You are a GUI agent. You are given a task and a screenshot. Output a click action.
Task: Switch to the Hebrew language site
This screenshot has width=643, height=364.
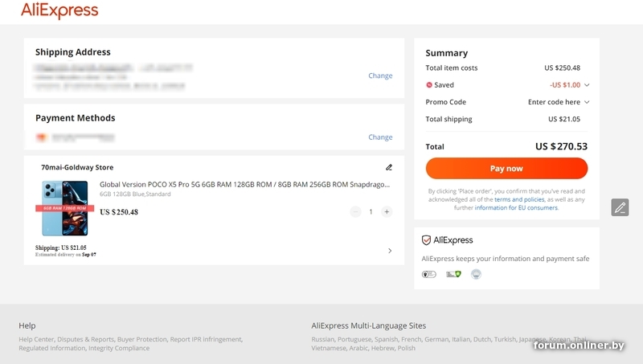click(383, 348)
